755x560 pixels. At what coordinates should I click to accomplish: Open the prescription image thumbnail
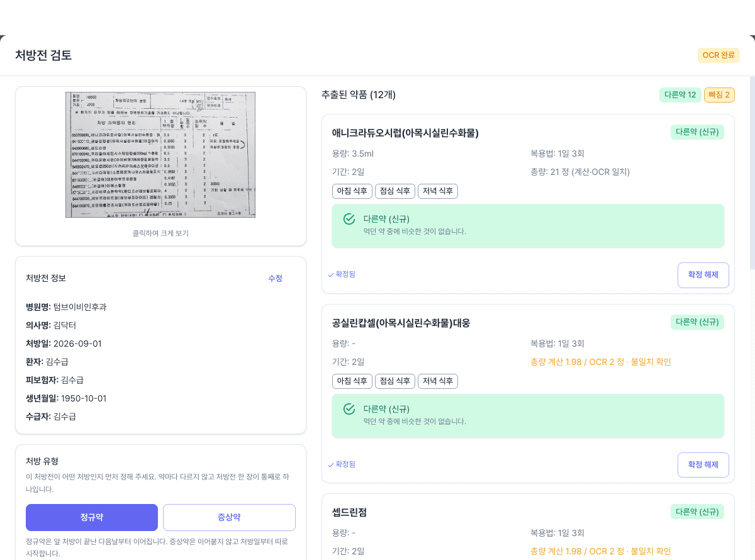160,155
